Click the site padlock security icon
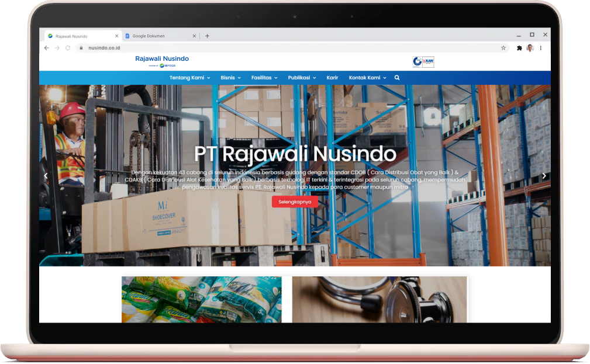 [81, 48]
